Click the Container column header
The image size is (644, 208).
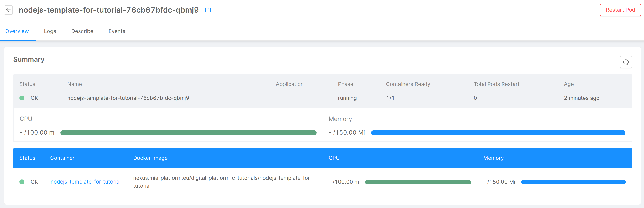pos(62,158)
